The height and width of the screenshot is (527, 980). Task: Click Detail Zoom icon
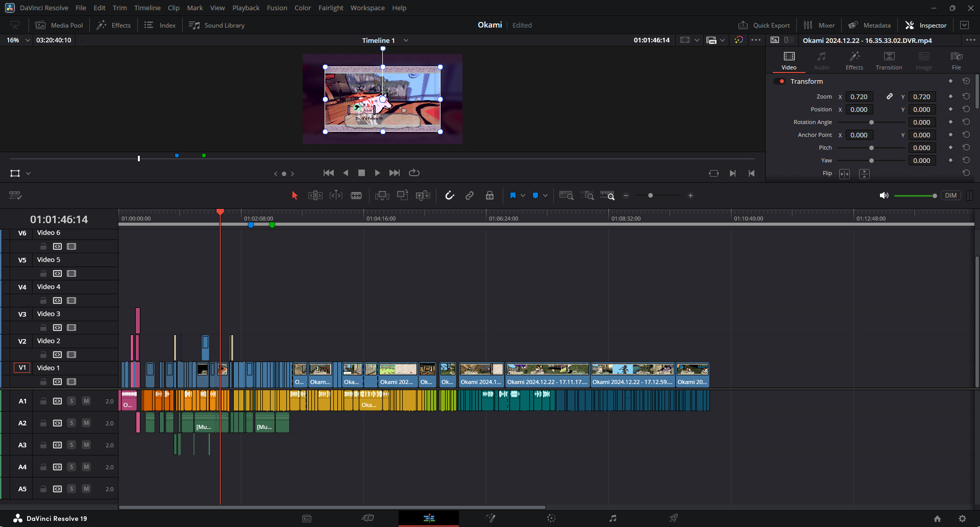(587, 196)
